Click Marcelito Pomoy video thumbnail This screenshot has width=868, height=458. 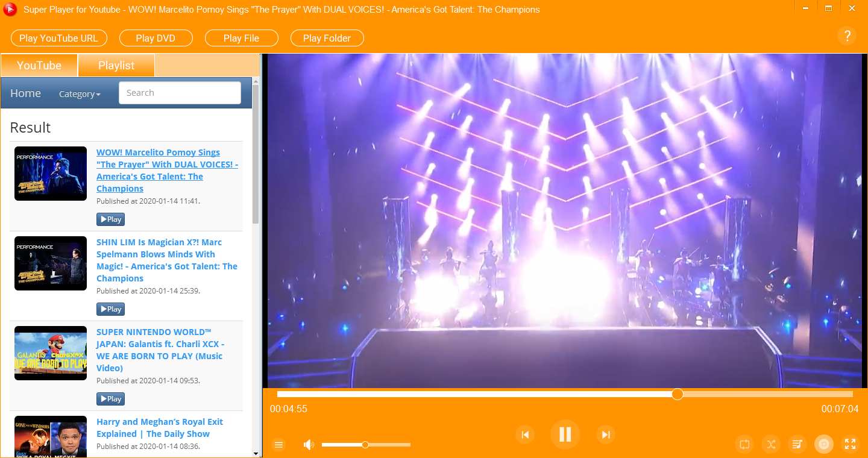pyautogui.click(x=51, y=174)
